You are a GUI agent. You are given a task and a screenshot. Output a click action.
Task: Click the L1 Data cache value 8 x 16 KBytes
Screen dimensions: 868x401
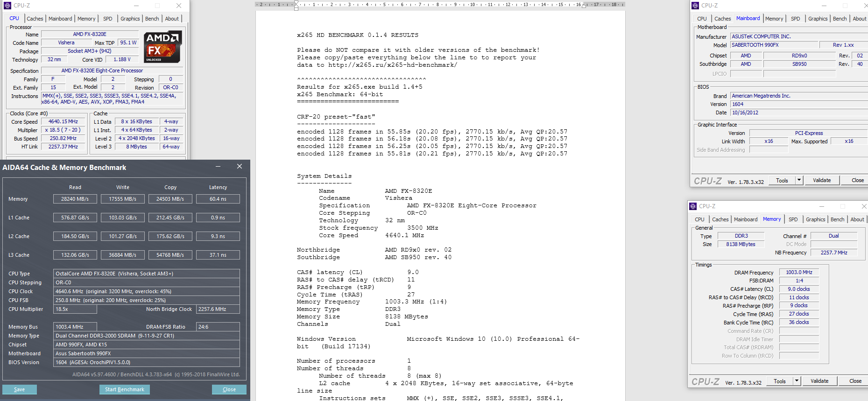click(137, 121)
